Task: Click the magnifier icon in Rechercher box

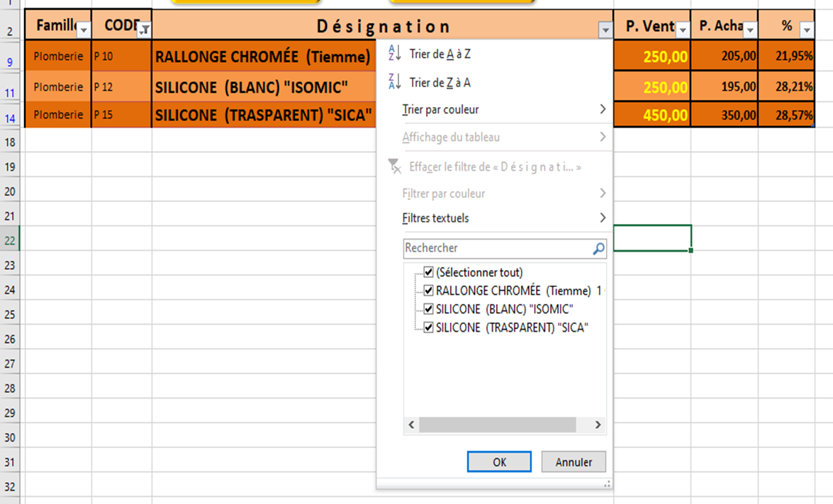Action: [x=598, y=249]
